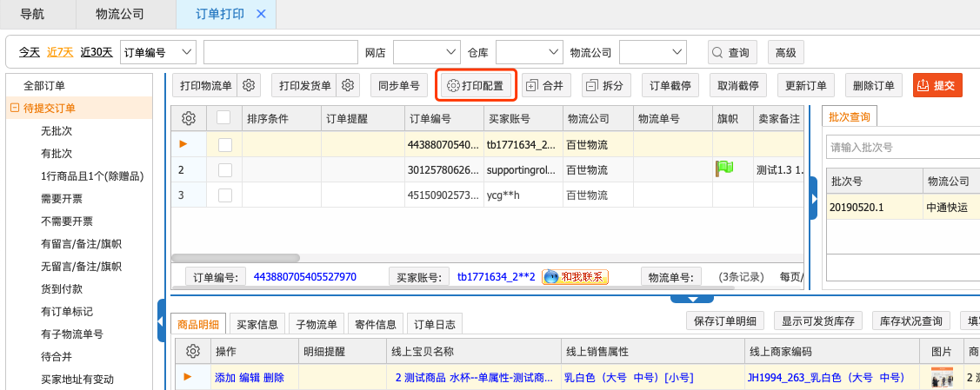The image size is (980, 390).
Task: Check the checkbox for order row 3
Action: pos(225,195)
